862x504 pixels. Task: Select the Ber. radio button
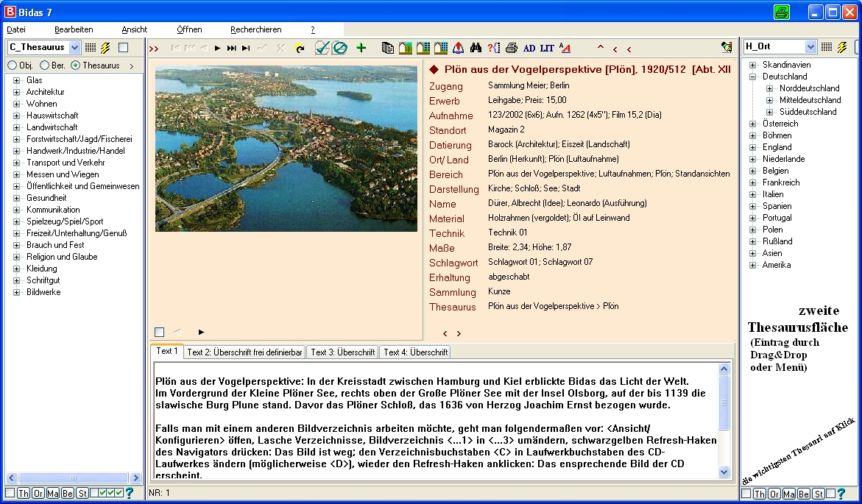pos(44,65)
